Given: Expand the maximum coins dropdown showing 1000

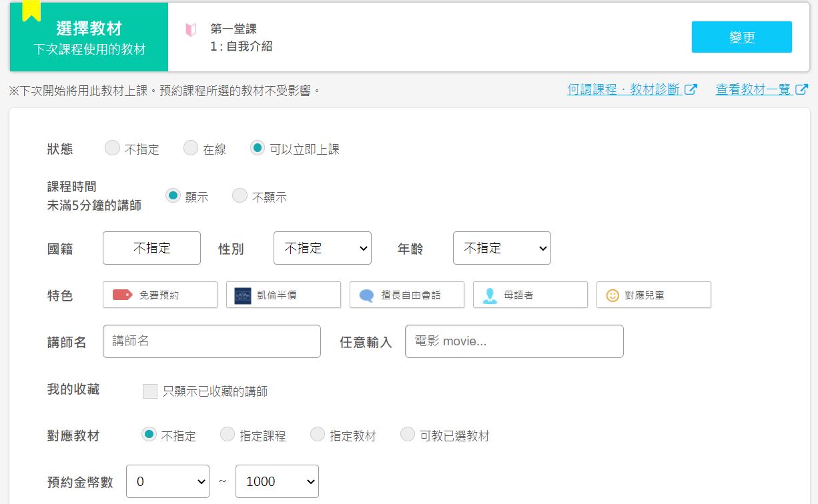Looking at the screenshot, I should (x=277, y=481).
